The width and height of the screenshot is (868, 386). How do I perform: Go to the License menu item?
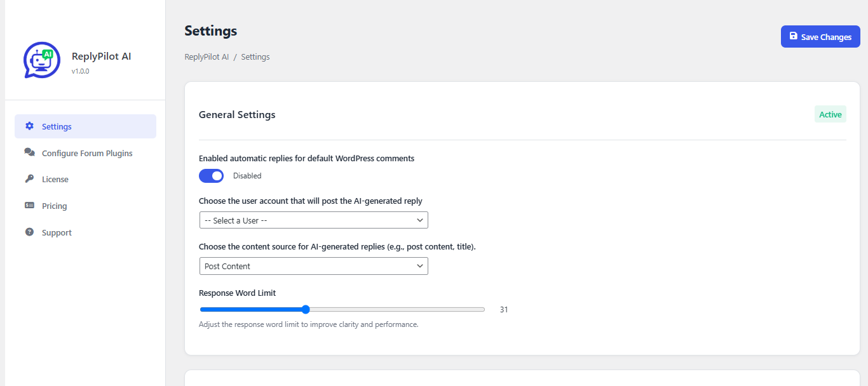(x=55, y=180)
